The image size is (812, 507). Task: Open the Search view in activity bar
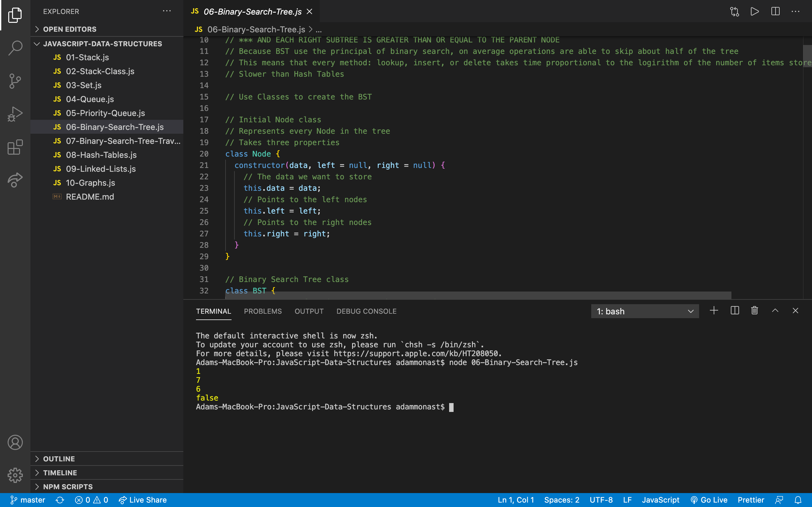click(15, 48)
